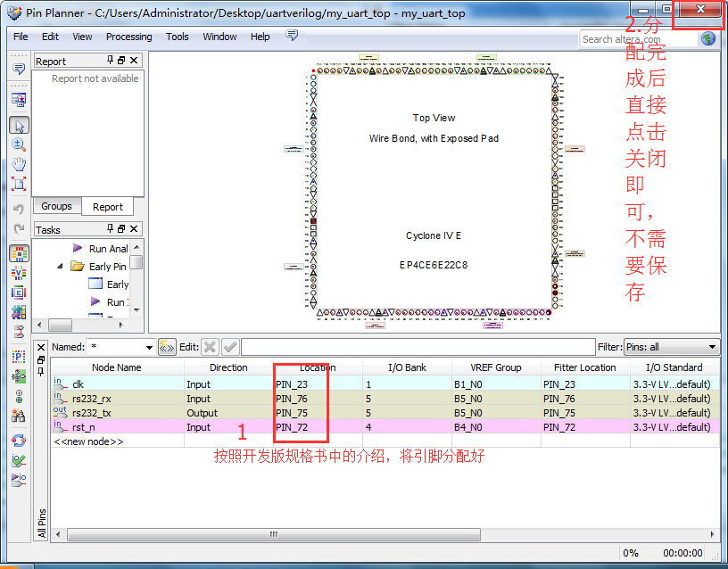Toggle the boxed E icon in left toolbar

(x=19, y=293)
